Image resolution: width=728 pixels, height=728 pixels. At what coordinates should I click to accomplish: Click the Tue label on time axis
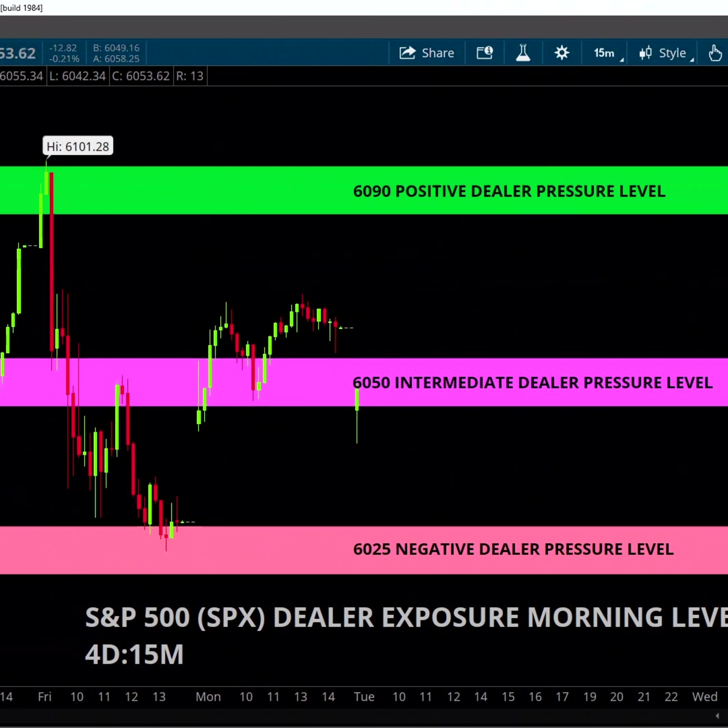[x=364, y=697]
